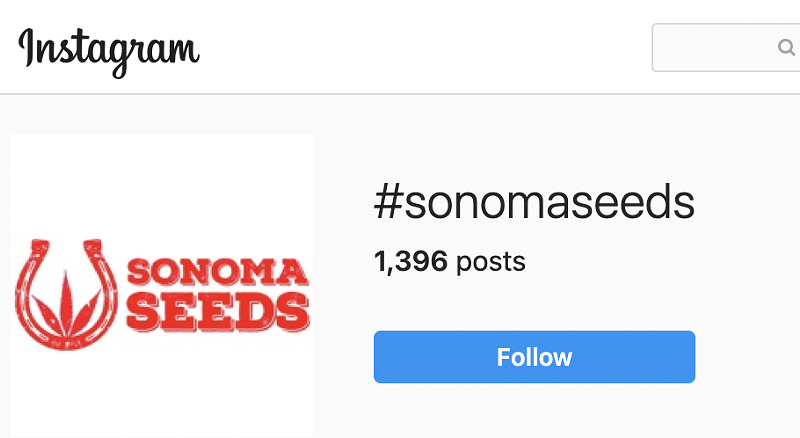Click white area above Sonoma Seeds logo
The height and width of the screenshot is (438, 800).
click(162, 184)
